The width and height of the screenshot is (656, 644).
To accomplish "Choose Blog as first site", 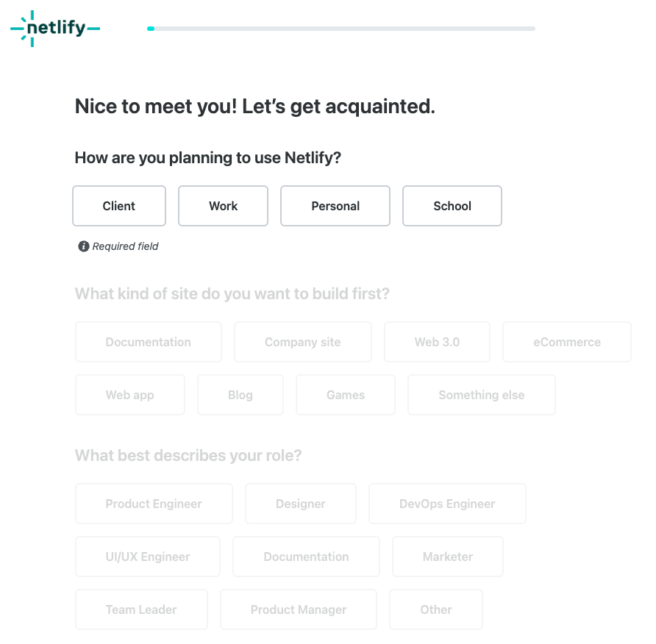I will (240, 395).
